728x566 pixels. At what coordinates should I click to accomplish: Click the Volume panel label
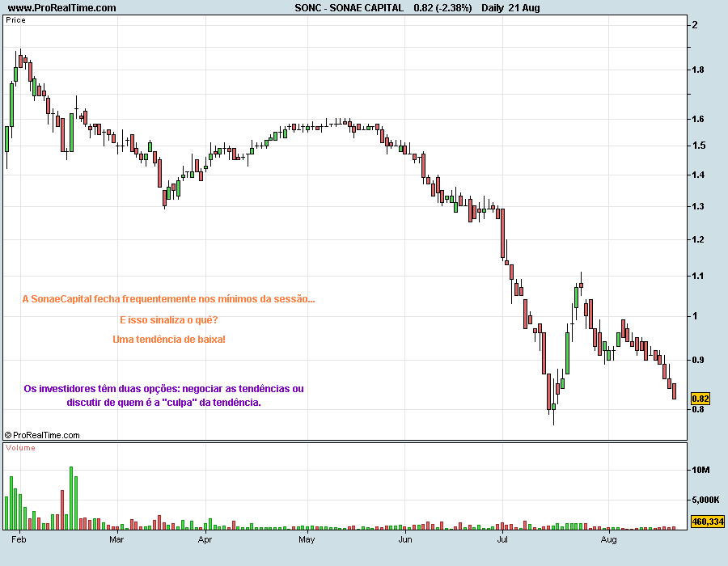(x=20, y=448)
